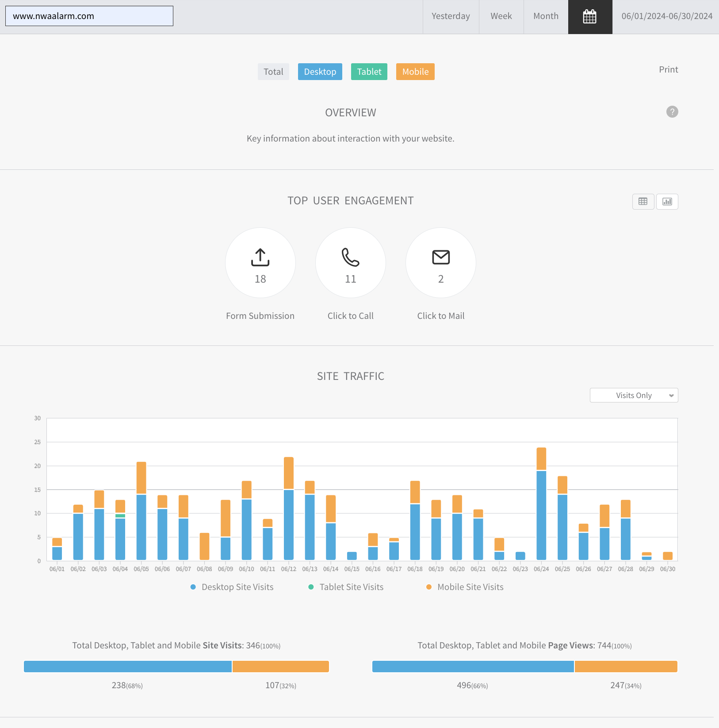
Task: Select the Click to Call phone icon
Action: pyautogui.click(x=351, y=257)
